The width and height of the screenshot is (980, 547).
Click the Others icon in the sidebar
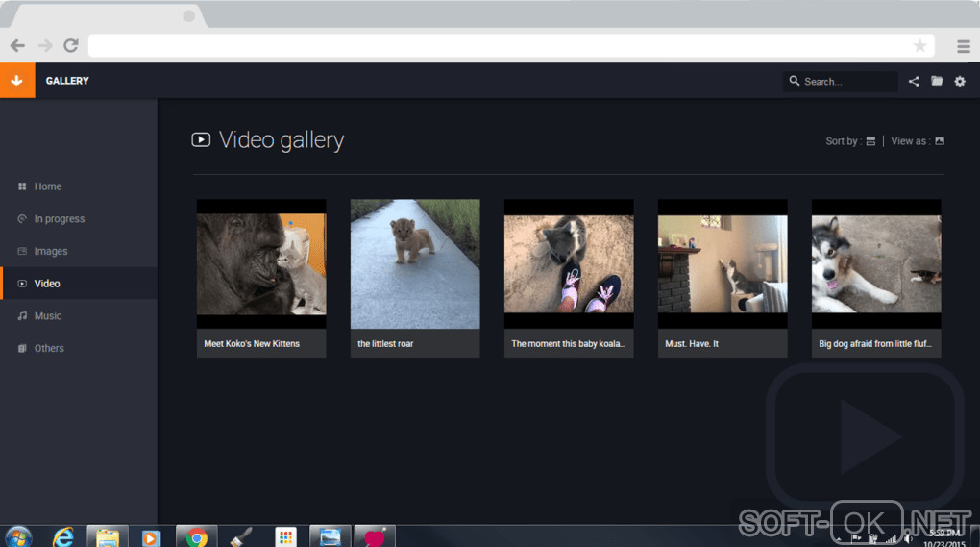pyautogui.click(x=22, y=349)
